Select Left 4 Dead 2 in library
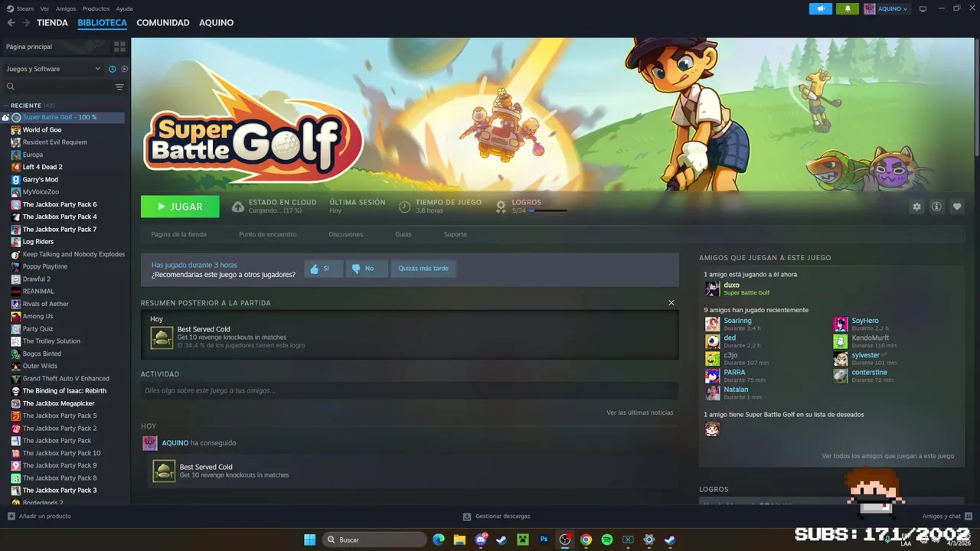Screen dimensions: 980x551 [43, 167]
